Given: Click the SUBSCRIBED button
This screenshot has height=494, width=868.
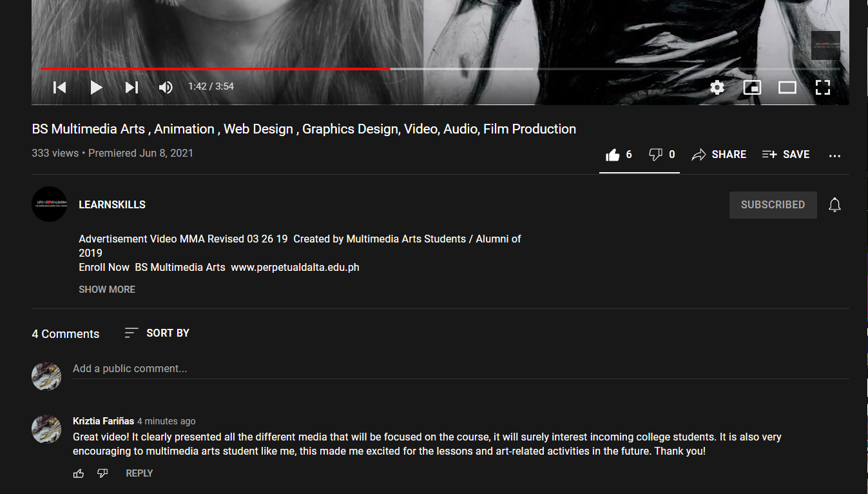Looking at the screenshot, I should coord(773,205).
